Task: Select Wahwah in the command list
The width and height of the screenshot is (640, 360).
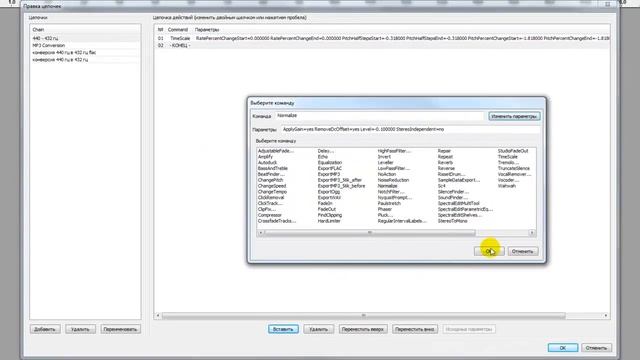Action: (507, 186)
